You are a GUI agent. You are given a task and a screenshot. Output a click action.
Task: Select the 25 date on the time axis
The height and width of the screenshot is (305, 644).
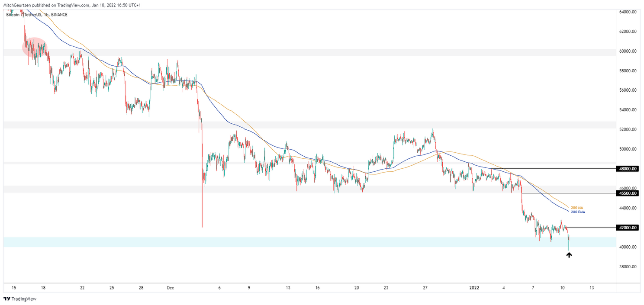click(x=112, y=288)
